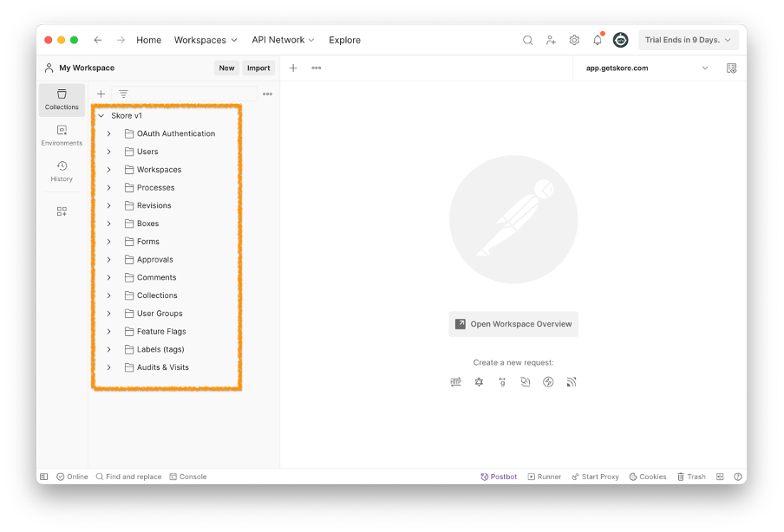Screen dimensions: 784x532
Task: Collapse the Skore v1 collection
Action: pyautogui.click(x=101, y=116)
